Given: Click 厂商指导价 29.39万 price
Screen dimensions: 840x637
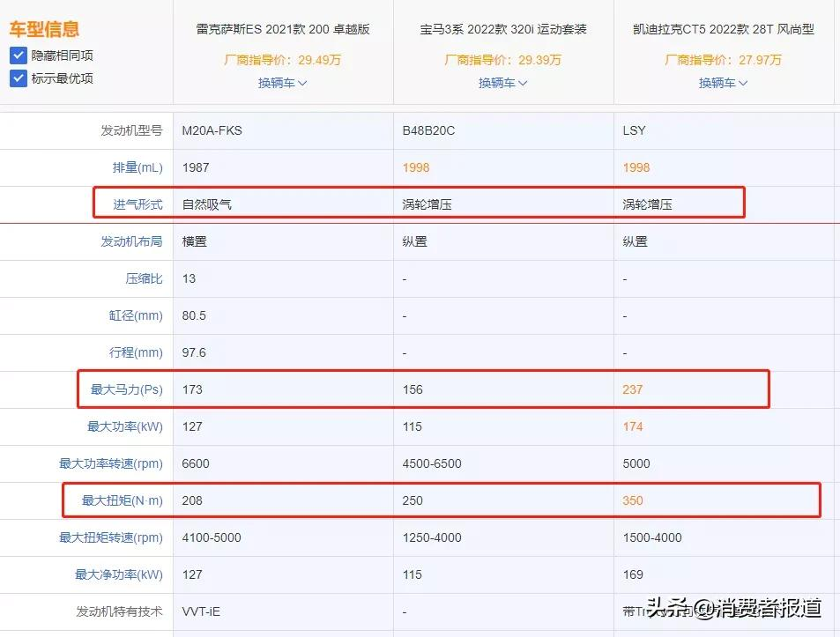Looking at the screenshot, I should point(502,59).
